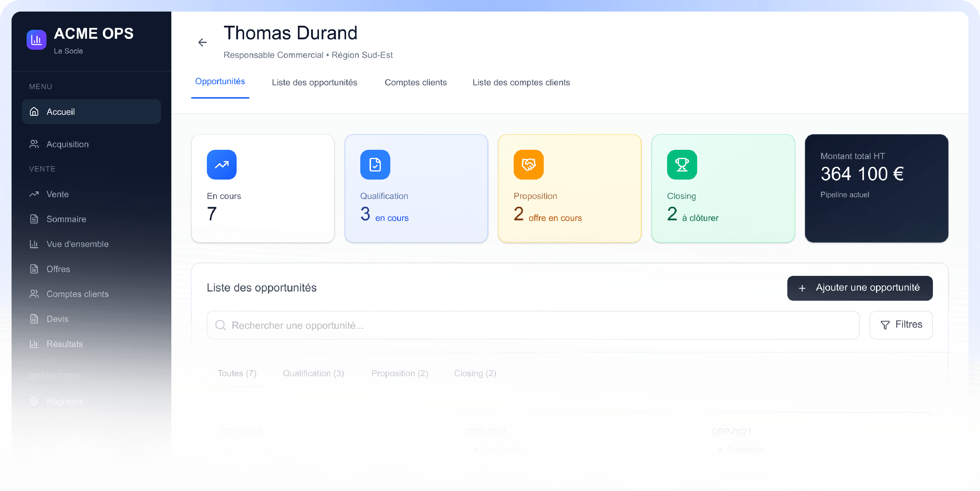This screenshot has height=491, width=980.
Task: Click the blue trending icon on En cours card
Action: [x=221, y=165]
